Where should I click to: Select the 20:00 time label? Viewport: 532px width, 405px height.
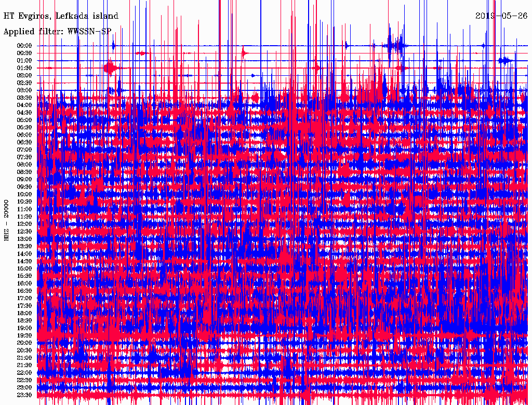click(24, 343)
